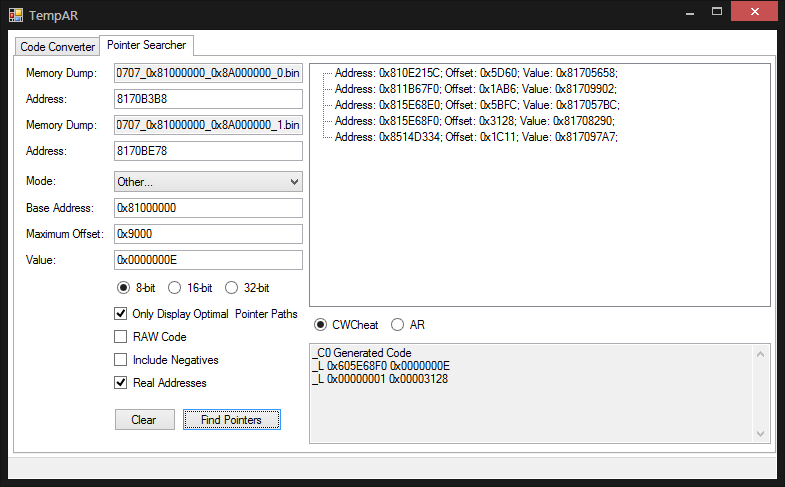Select result with Address 0x811B67F0

coord(475,89)
